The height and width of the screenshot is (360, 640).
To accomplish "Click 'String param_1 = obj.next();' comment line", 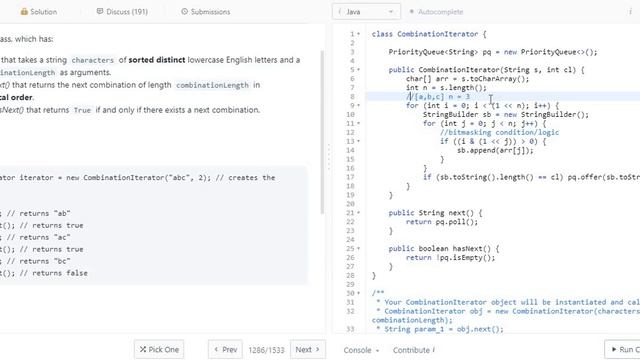I will [x=440, y=329].
